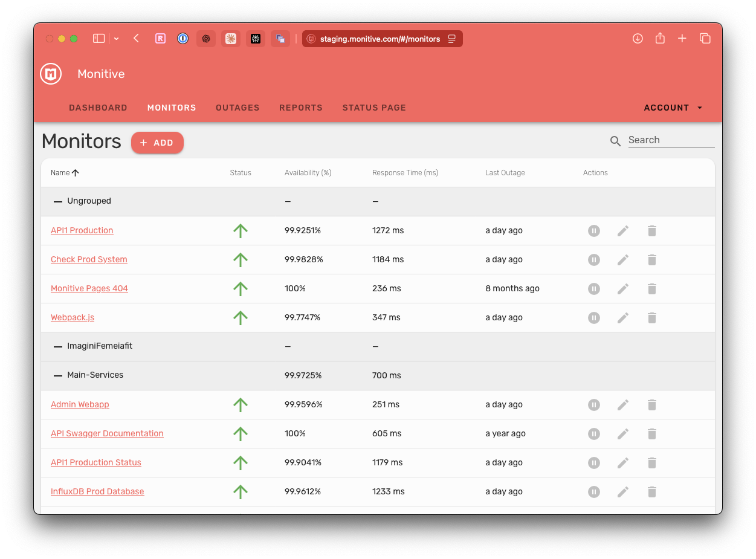Expand the ImaginiFemeiafit group
The image size is (756, 559).
57,346
